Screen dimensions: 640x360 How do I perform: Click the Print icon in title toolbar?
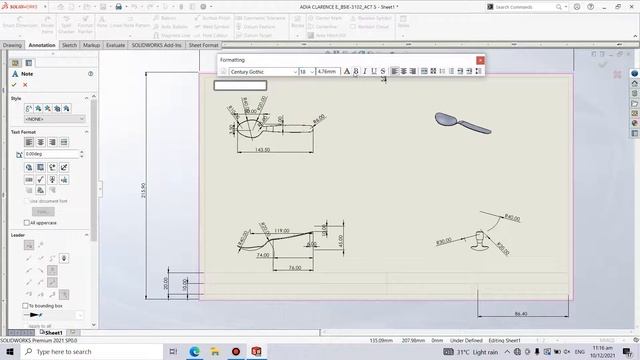[x=118, y=7]
